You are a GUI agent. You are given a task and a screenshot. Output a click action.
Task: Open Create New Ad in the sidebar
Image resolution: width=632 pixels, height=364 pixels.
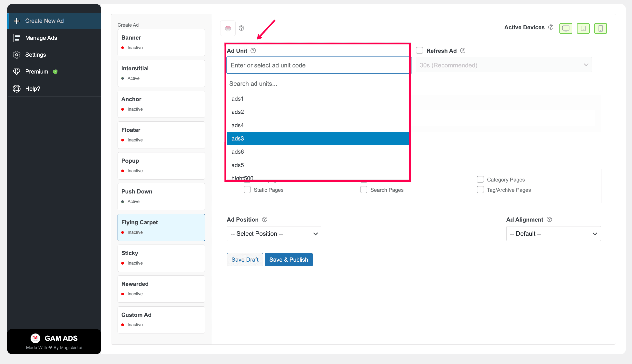tap(54, 21)
